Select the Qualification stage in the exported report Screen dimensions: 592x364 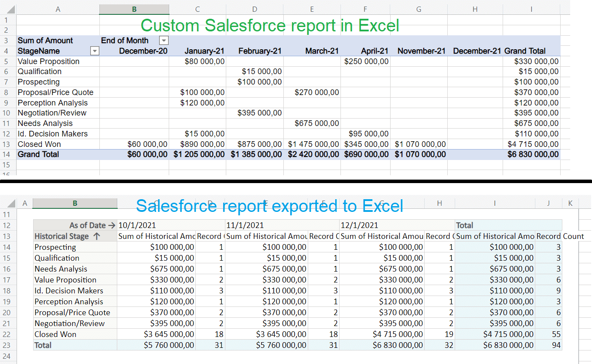(x=57, y=258)
